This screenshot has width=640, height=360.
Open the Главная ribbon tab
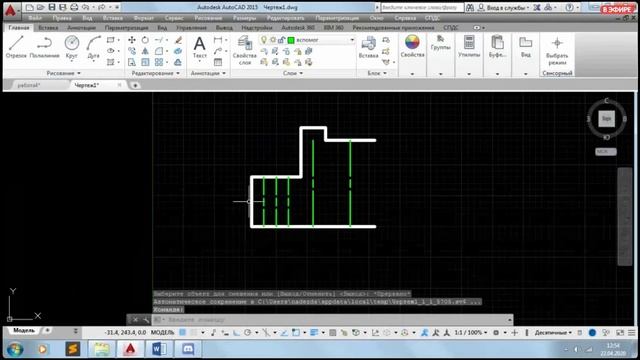19,27
